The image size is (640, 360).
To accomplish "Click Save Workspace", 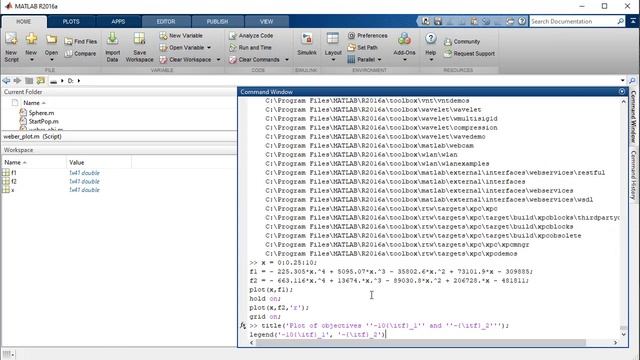I will (x=139, y=47).
